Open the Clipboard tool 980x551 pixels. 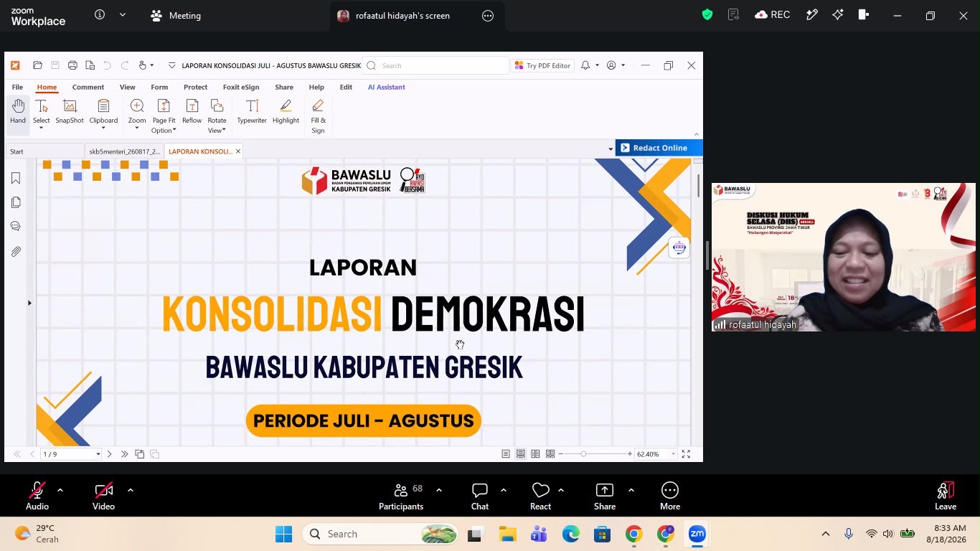[x=103, y=113]
